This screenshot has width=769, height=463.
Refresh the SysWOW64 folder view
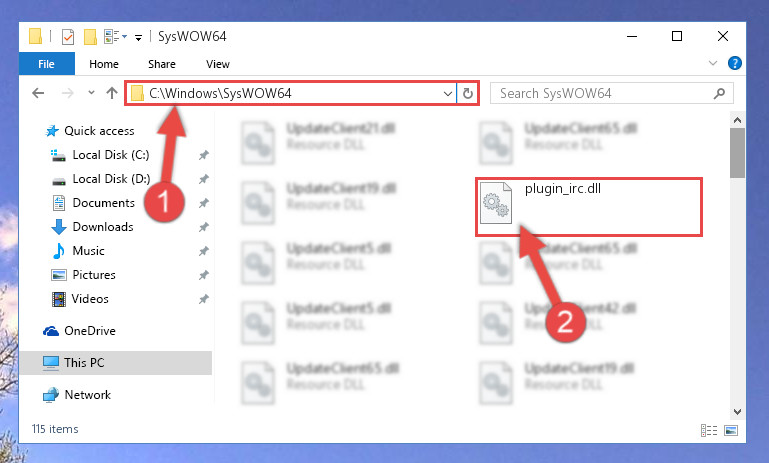coord(468,93)
